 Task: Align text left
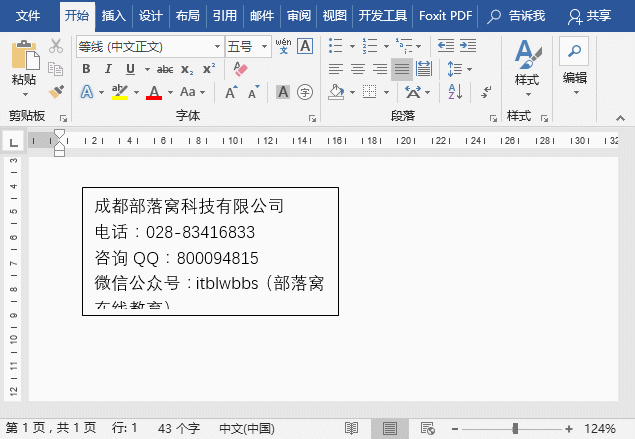coord(336,69)
